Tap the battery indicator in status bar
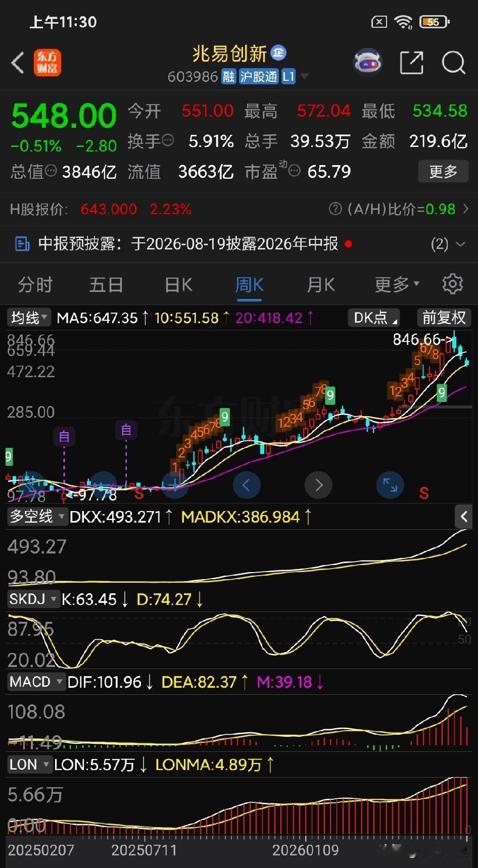This screenshot has height=868, width=478. 435,22
